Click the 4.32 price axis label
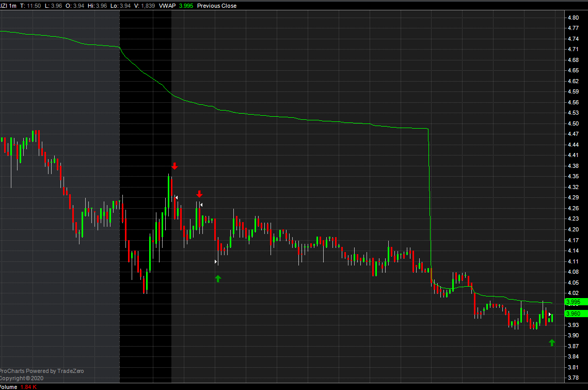 (573, 188)
